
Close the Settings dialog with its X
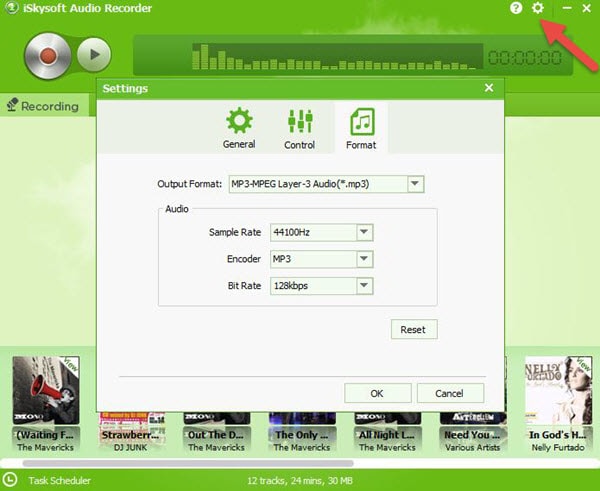coord(489,88)
